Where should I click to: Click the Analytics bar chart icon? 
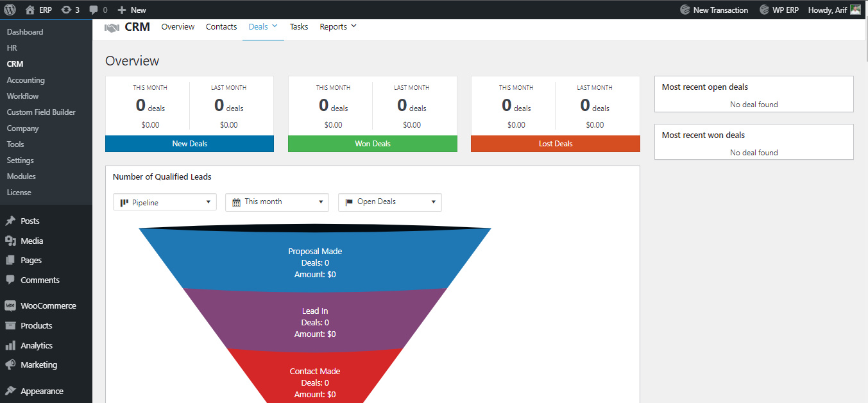pyautogui.click(x=10, y=345)
